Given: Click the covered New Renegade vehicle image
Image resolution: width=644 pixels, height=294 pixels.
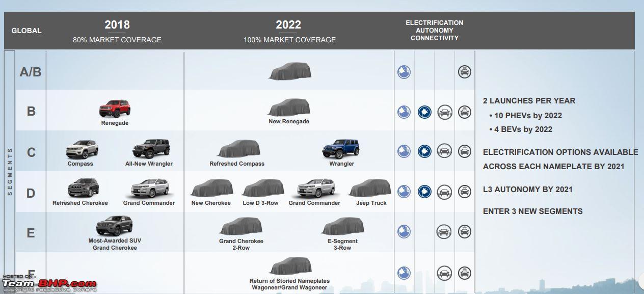Looking at the screenshot, I should [x=289, y=108].
